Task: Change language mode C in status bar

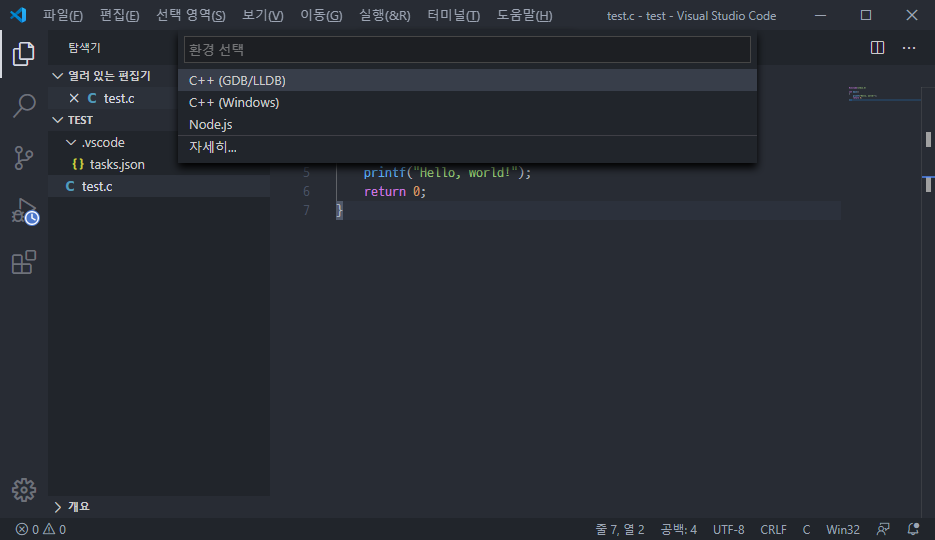Action: click(x=806, y=529)
